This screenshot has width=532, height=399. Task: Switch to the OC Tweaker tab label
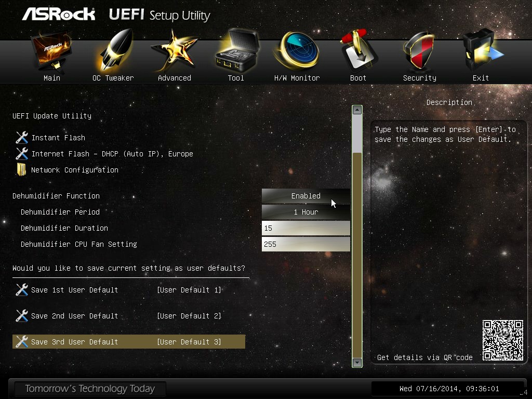point(113,78)
